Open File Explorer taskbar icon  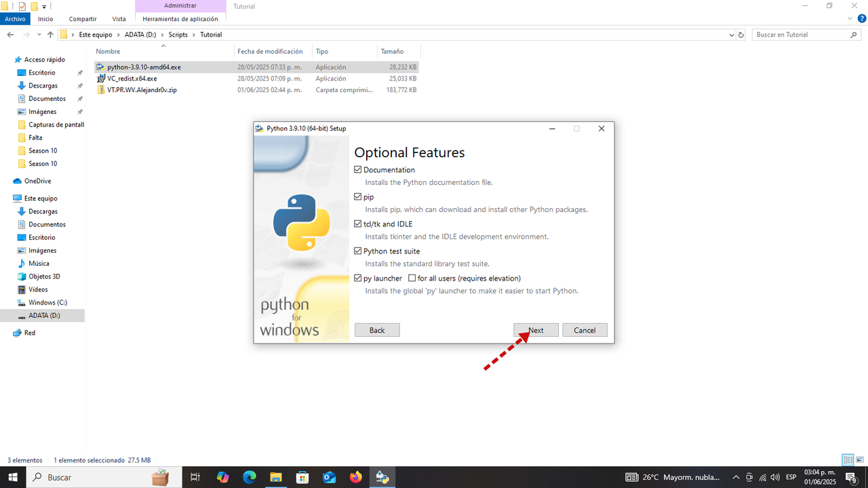(276, 477)
